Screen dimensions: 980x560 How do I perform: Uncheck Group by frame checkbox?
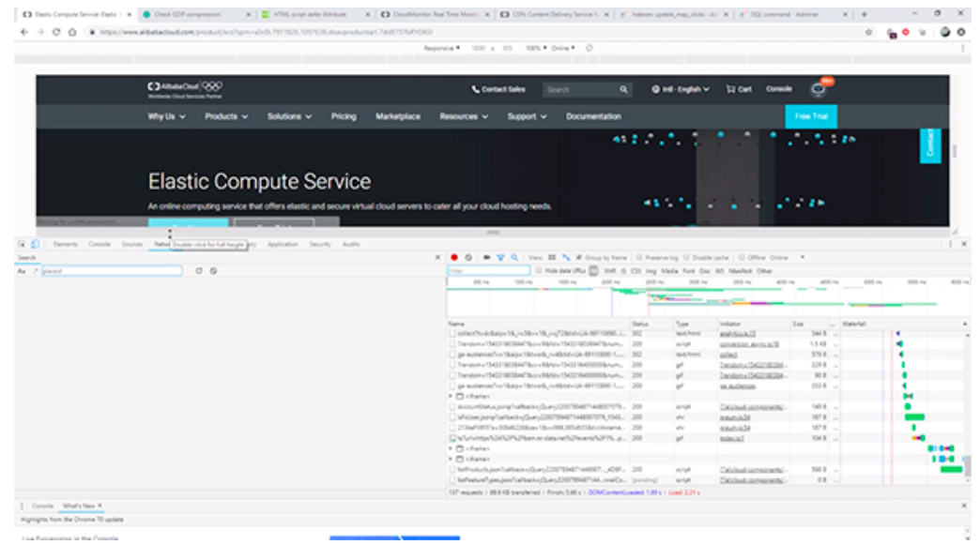pos(579,257)
